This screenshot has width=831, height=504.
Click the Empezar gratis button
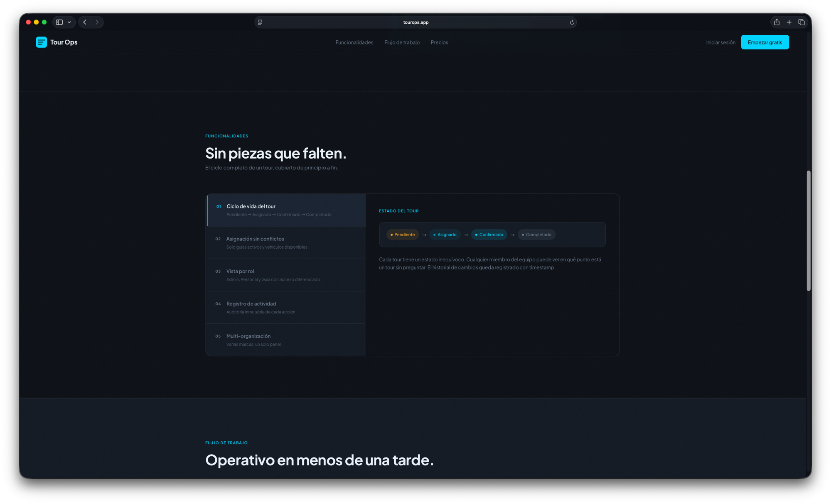pos(765,42)
